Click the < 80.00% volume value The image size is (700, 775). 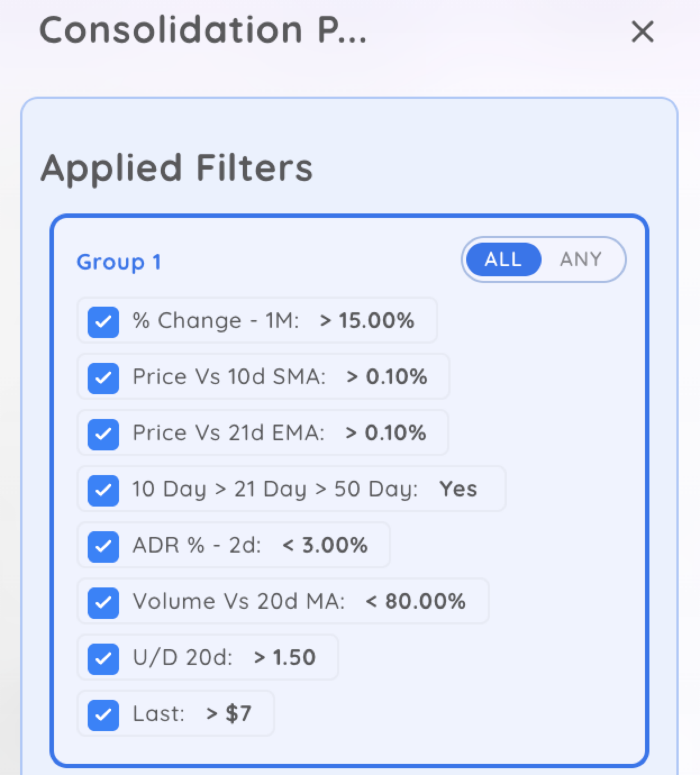tap(416, 601)
